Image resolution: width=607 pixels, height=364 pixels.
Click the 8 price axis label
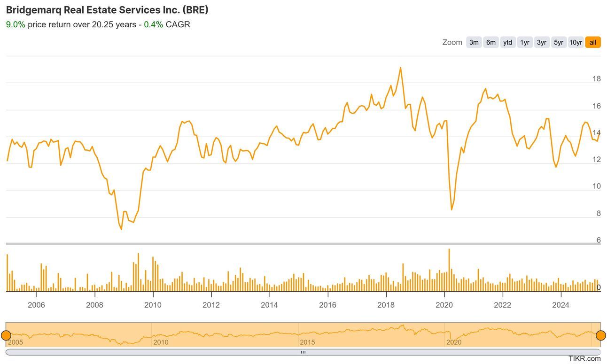coord(599,214)
